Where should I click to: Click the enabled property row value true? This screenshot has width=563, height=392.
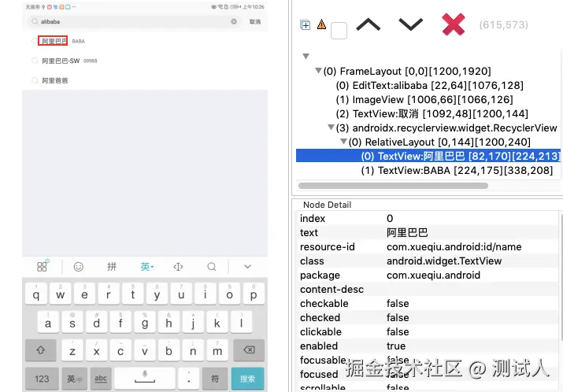click(x=396, y=346)
